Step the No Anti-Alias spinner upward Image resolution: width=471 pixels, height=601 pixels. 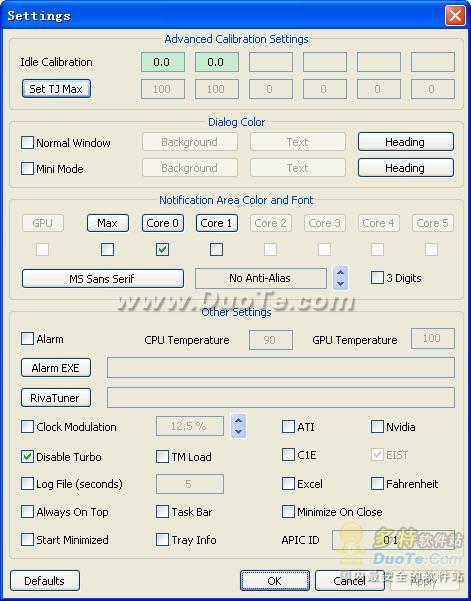(x=340, y=272)
